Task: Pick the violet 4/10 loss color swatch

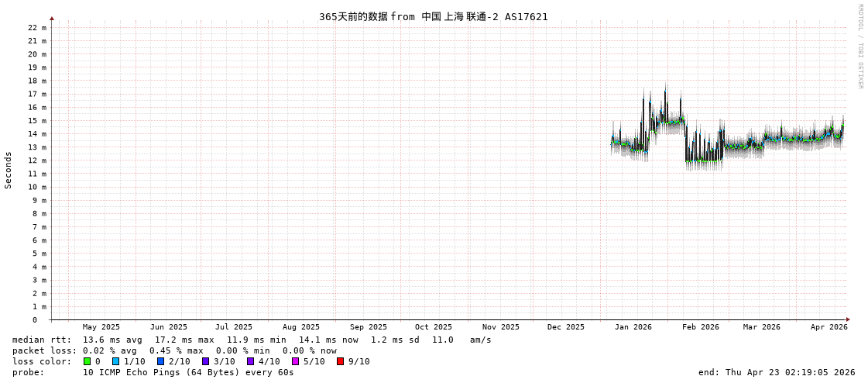Action: [x=250, y=361]
